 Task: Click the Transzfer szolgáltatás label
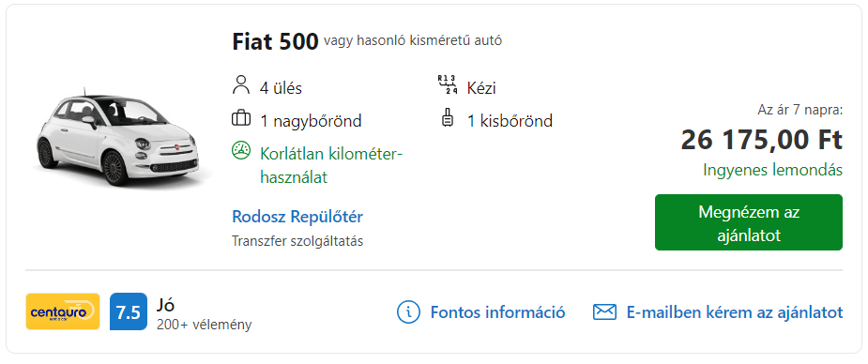pyautogui.click(x=297, y=241)
